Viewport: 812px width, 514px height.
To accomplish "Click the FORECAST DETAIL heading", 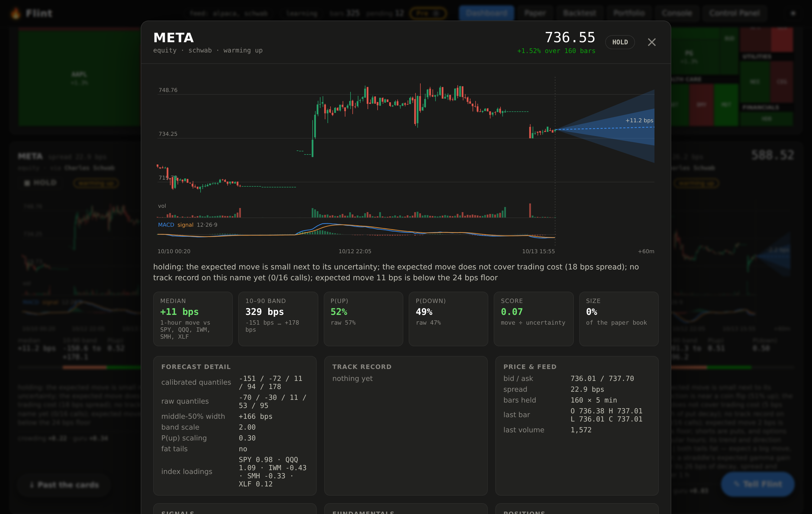I will 196,367.
